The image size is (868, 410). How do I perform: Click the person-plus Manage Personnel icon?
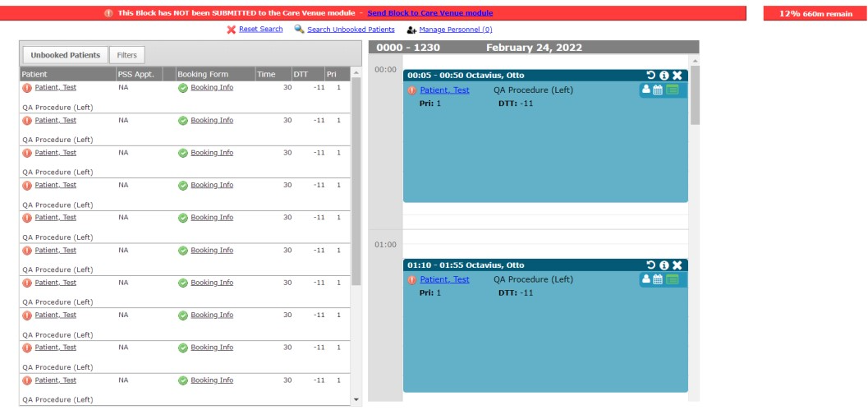click(x=411, y=30)
